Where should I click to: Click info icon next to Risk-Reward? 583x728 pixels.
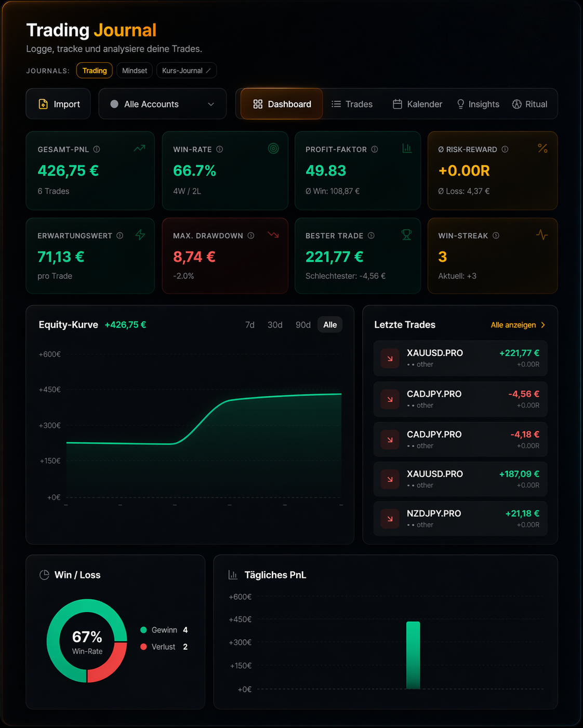point(505,149)
